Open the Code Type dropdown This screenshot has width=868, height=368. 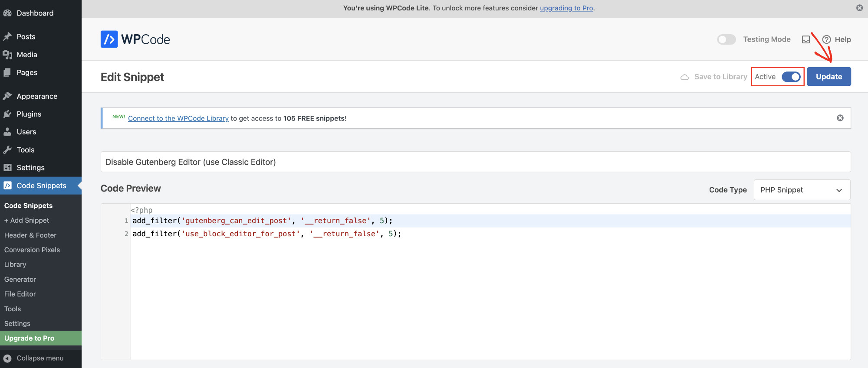(x=802, y=190)
